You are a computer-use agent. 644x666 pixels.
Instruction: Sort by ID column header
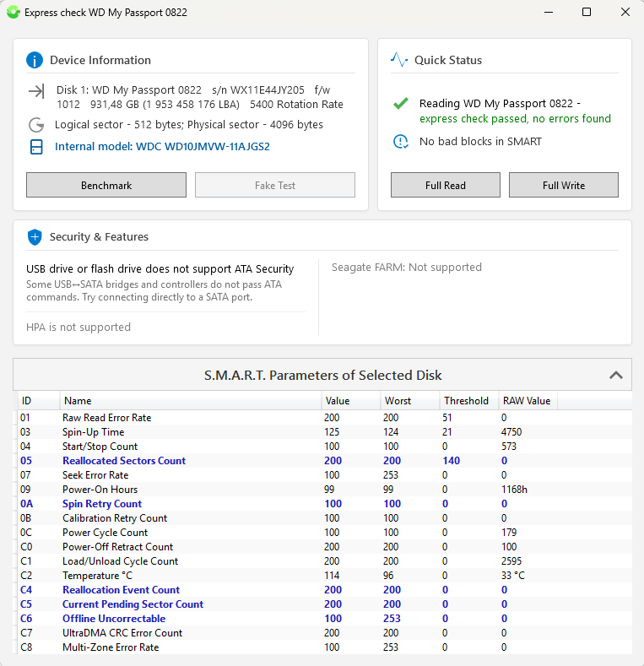coord(38,401)
